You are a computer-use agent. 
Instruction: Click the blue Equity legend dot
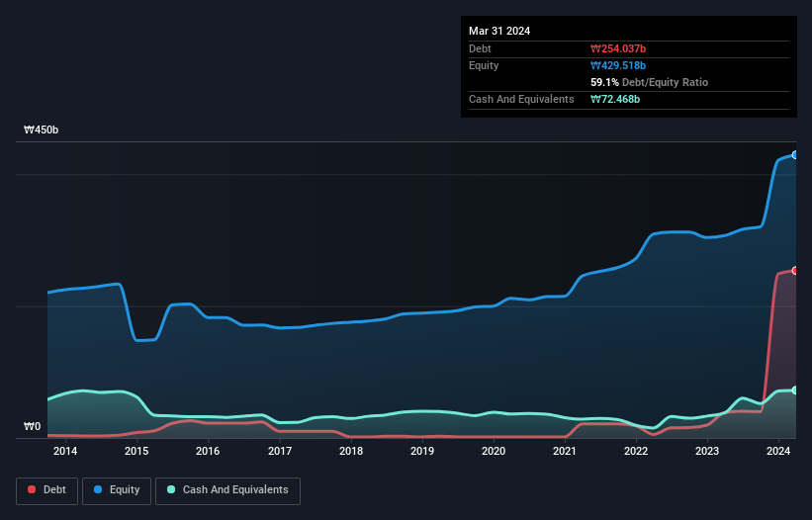click(98, 489)
